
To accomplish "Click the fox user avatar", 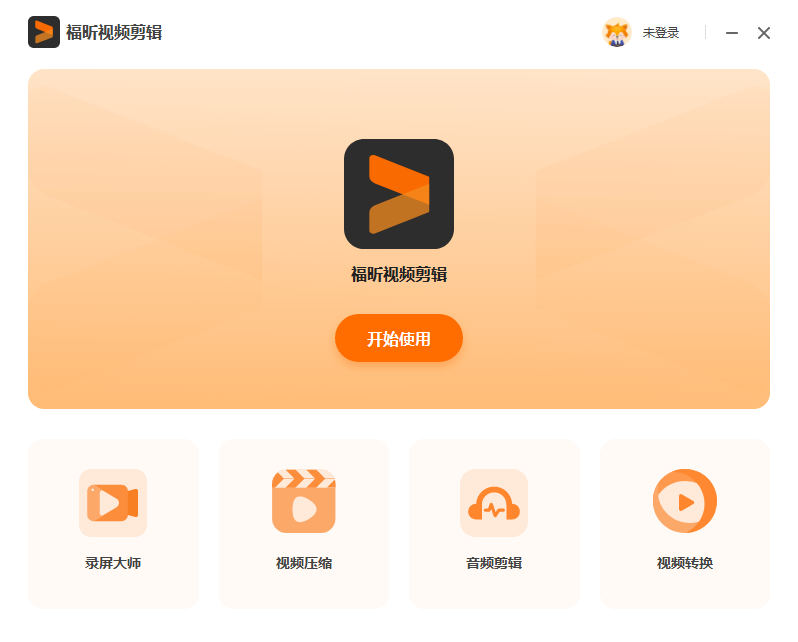I will (x=617, y=33).
